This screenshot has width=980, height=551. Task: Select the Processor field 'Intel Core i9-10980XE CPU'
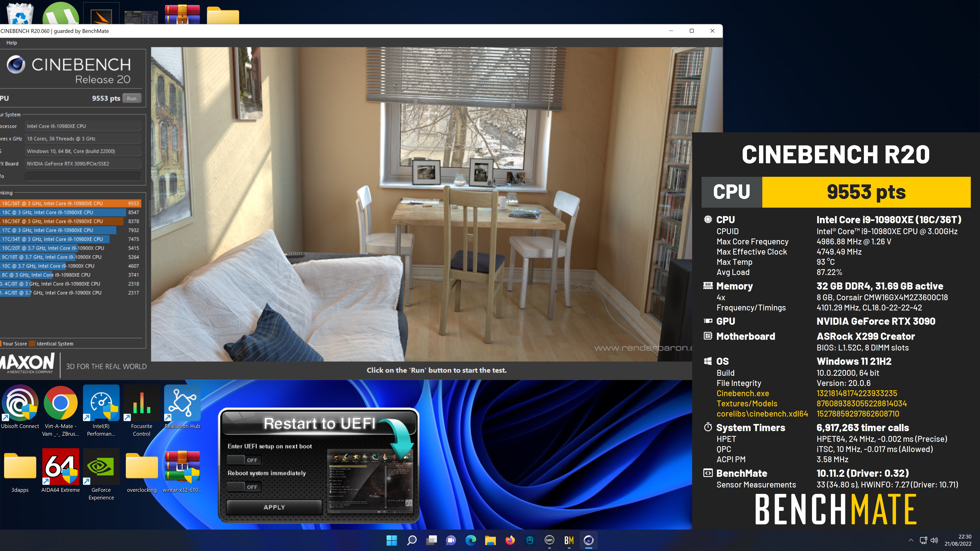[x=83, y=126]
